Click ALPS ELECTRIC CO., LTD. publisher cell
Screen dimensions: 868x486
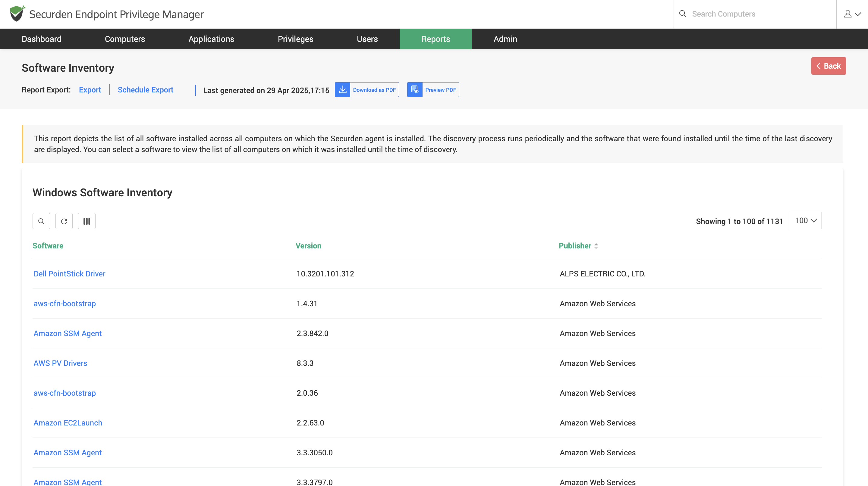pyautogui.click(x=602, y=274)
